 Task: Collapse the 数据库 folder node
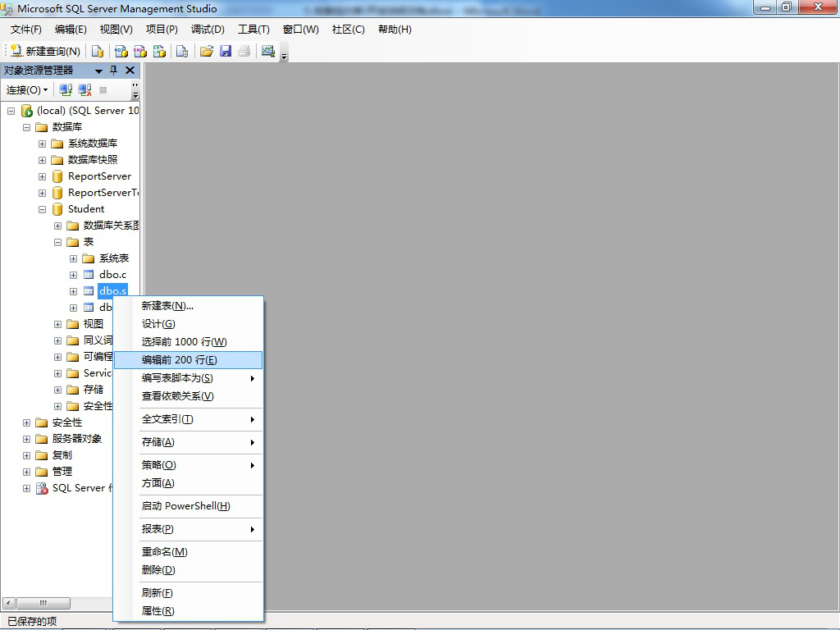[26, 127]
